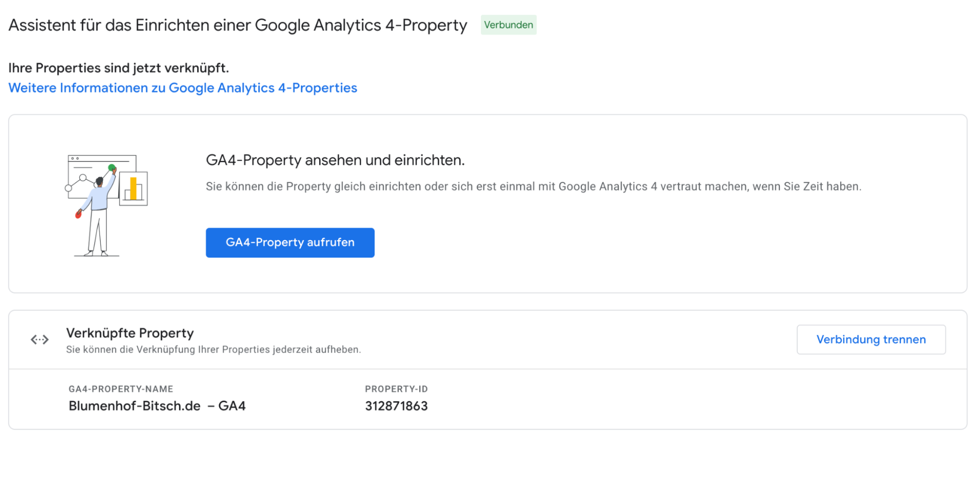
Task: Click the Ihre Properties sind jetzt verknüpft text
Action: (x=119, y=68)
